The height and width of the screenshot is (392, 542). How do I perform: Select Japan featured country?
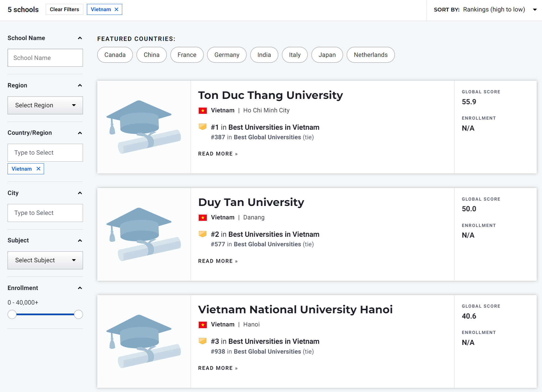pyautogui.click(x=327, y=55)
